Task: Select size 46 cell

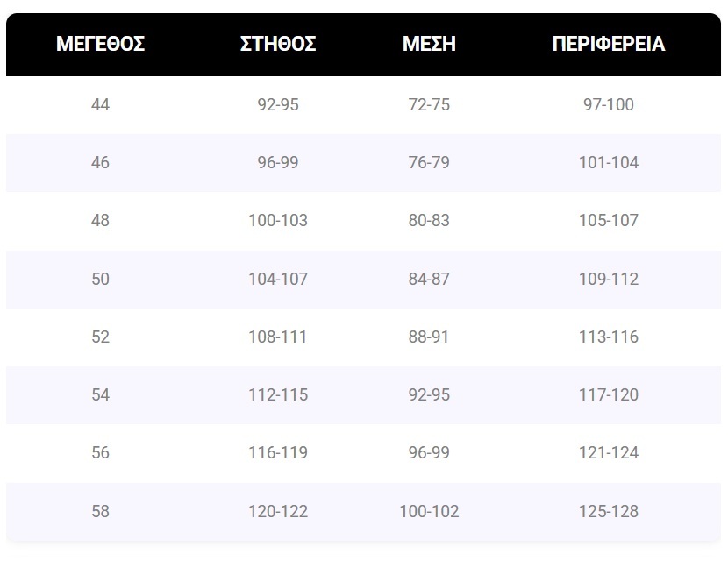Action: [x=100, y=163]
